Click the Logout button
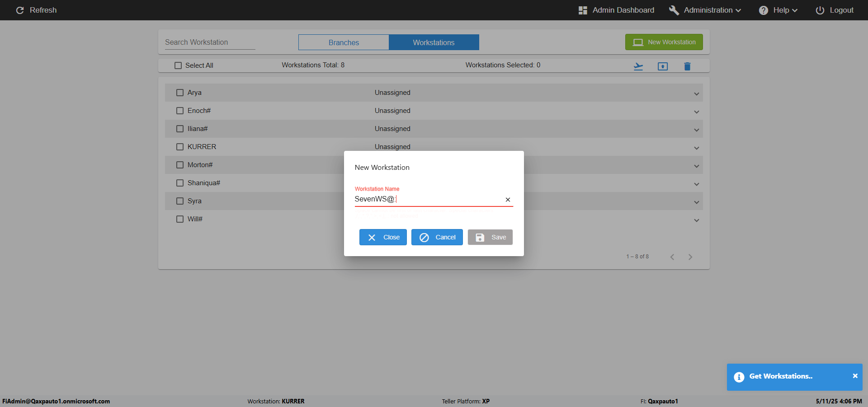 [x=835, y=10]
